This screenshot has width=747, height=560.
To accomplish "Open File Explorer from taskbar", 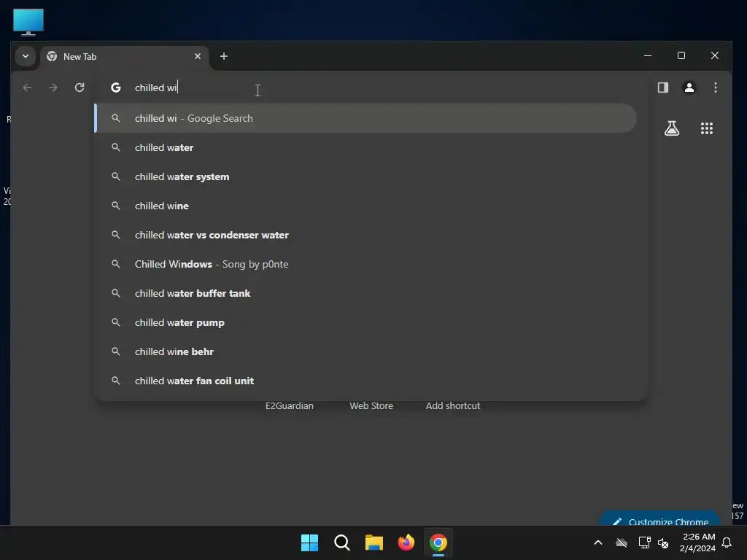I will coord(374,542).
